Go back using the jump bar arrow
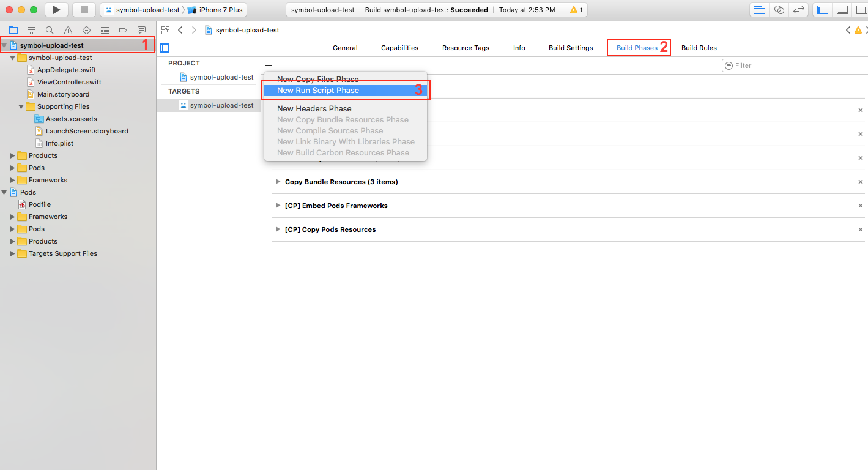868x470 pixels. 180,30
